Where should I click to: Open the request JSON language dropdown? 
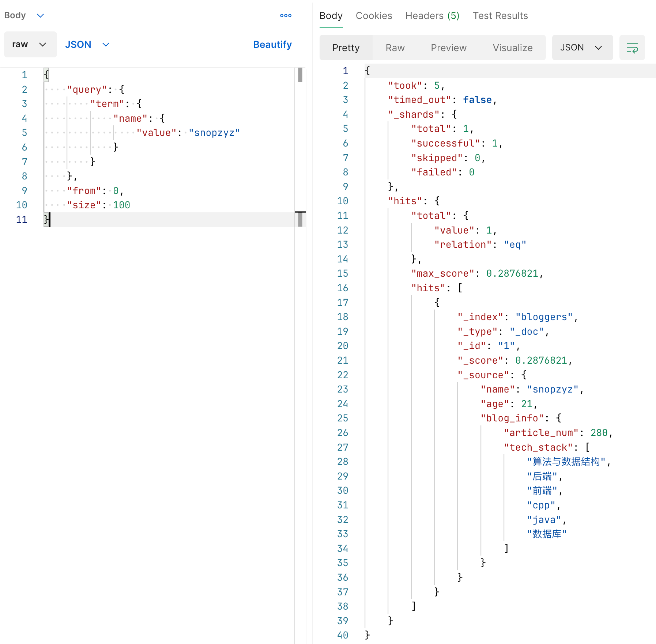coord(87,44)
